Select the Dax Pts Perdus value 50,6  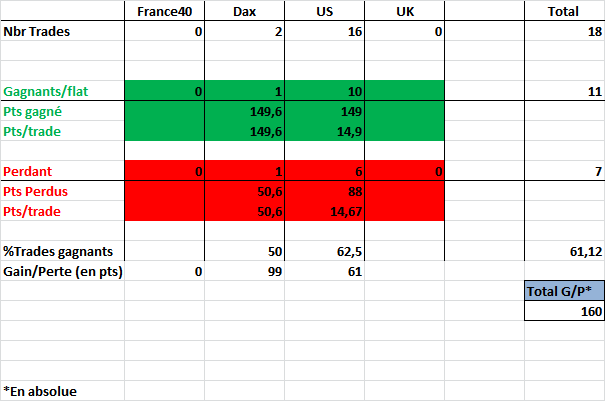[244, 191]
